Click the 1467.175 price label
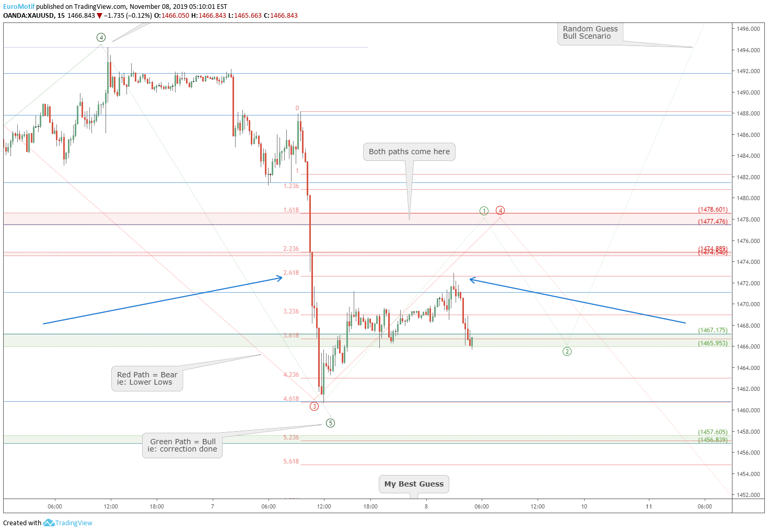The width and height of the screenshot is (768, 532). pyautogui.click(x=713, y=330)
